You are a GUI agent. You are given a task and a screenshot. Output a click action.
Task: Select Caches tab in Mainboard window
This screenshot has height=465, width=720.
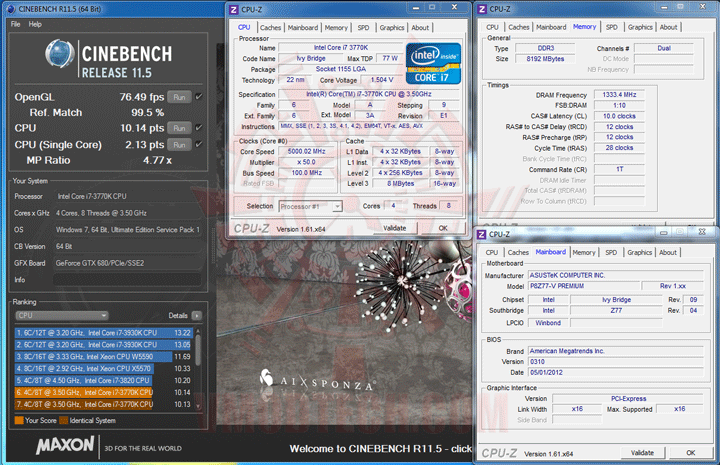tap(518, 252)
